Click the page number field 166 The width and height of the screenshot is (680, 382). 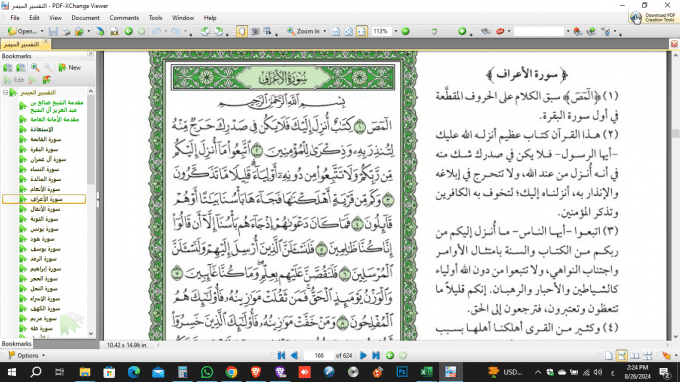coord(319,356)
